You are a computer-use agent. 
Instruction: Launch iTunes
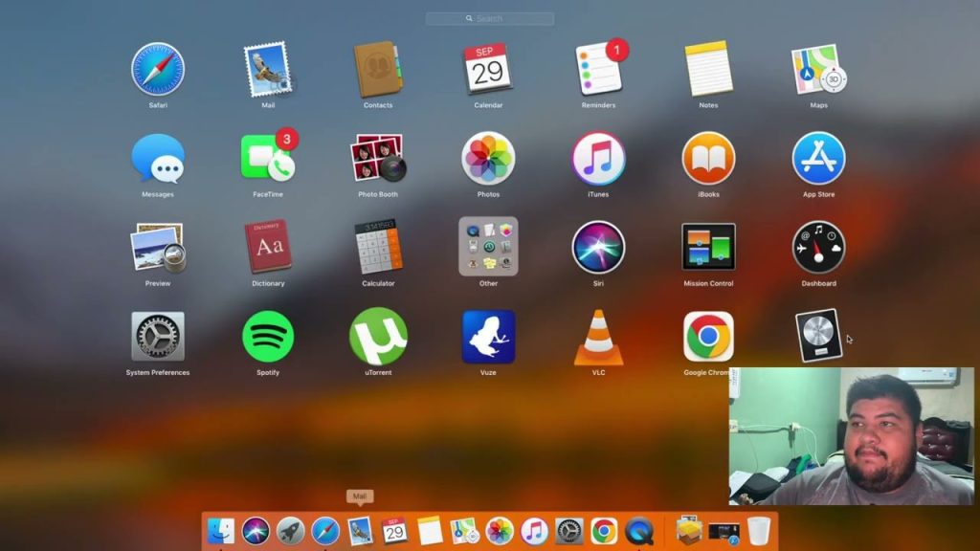pos(597,159)
